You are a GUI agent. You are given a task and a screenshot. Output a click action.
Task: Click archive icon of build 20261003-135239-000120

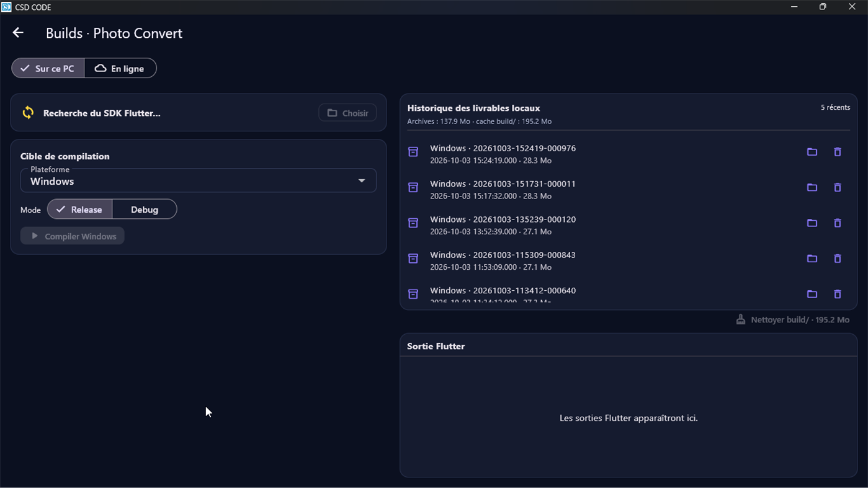pos(413,223)
